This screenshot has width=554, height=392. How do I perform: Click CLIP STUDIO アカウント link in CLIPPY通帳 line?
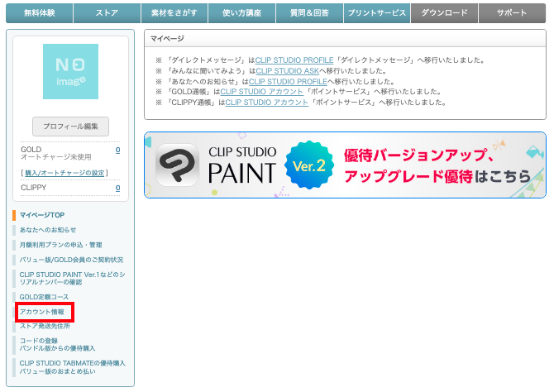tap(267, 103)
